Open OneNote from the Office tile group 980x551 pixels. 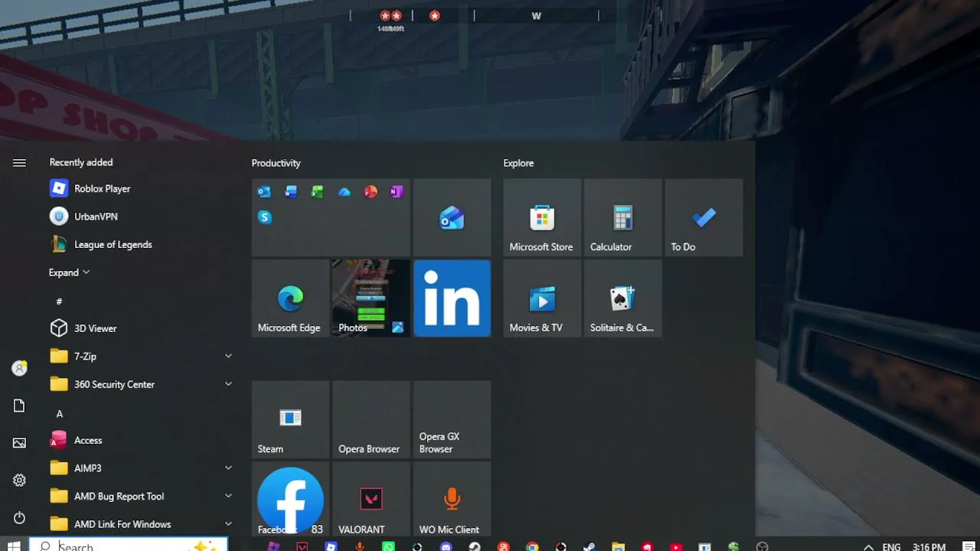click(x=397, y=191)
